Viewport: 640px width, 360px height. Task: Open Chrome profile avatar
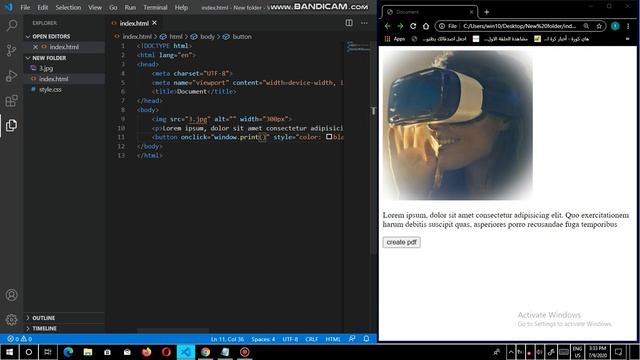tap(615, 26)
